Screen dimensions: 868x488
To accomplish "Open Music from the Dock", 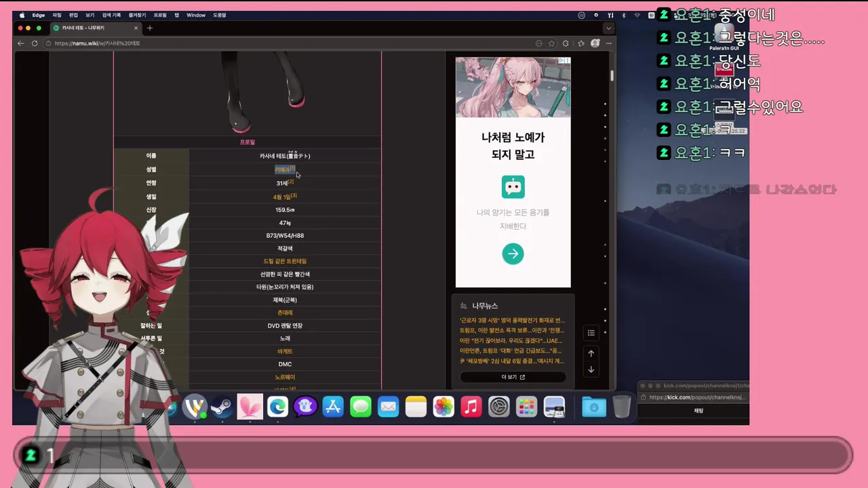I will [471, 407].
